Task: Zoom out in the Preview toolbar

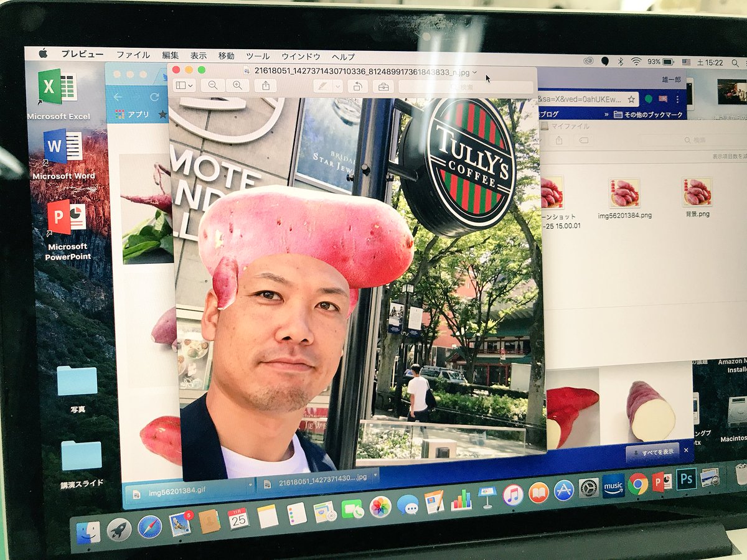Action: coord(213,85)
